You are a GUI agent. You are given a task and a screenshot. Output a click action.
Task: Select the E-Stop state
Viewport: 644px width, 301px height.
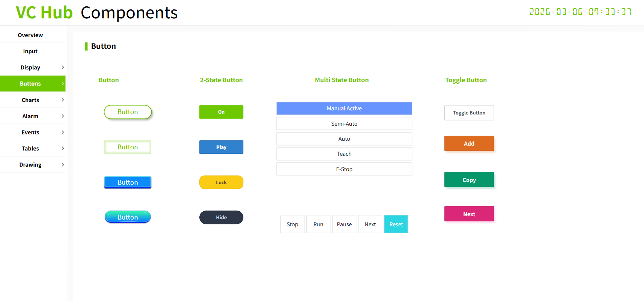click(x=344, y=169)
